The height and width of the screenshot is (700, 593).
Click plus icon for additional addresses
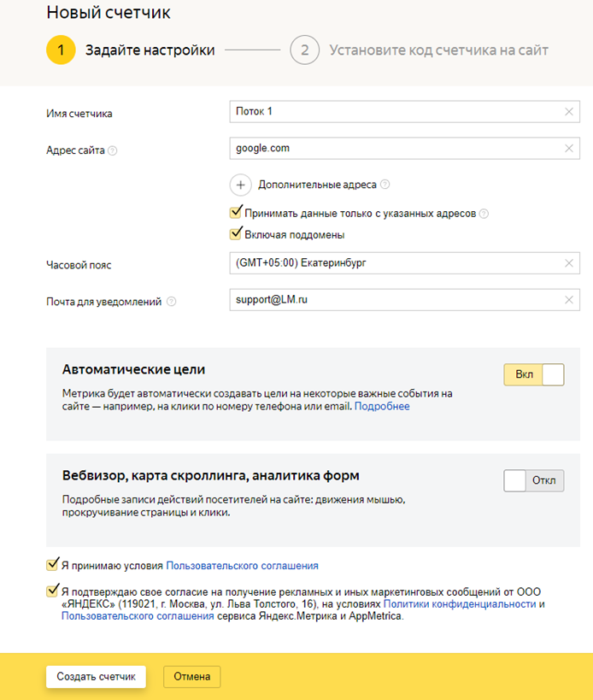(240, 185)
